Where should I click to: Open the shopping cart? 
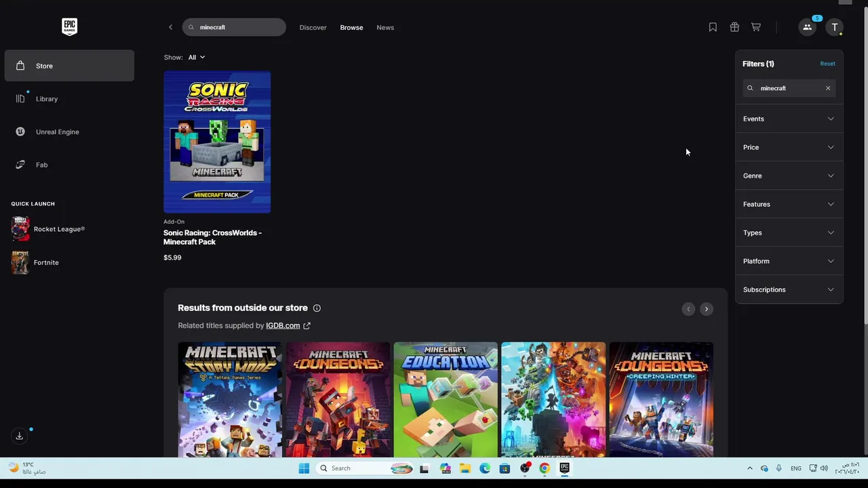coord(755,27)
